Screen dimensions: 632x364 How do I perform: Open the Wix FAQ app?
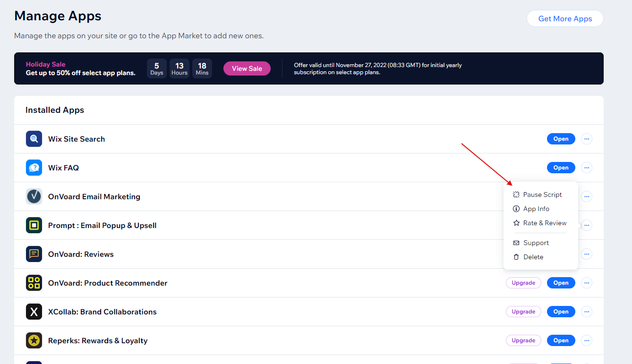click(x=561, y=168)
